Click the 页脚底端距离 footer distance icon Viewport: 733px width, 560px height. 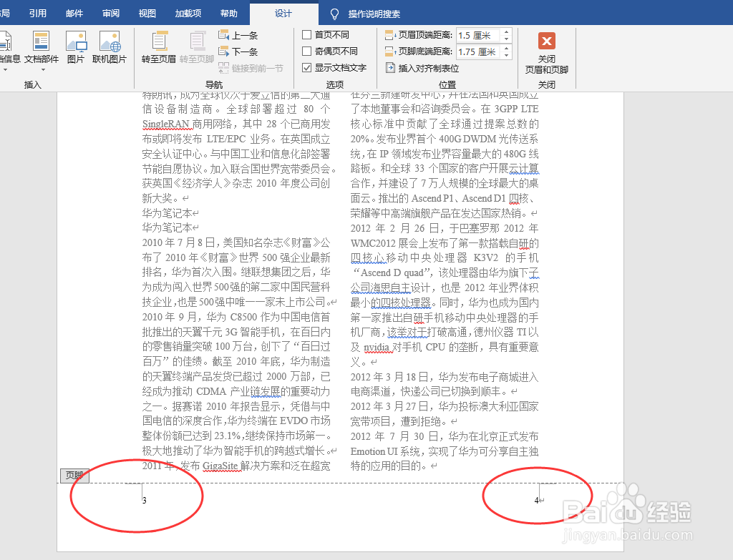coord(390,51)
